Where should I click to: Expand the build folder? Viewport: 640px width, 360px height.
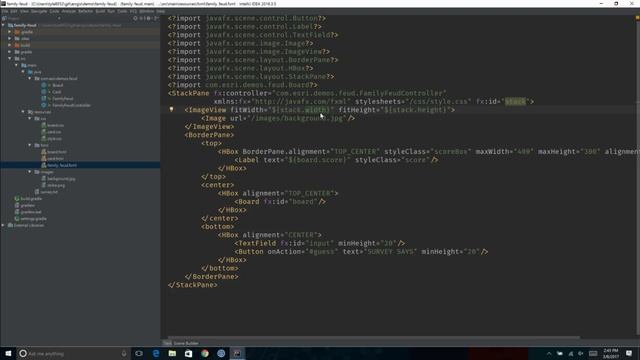coord(10,45)
